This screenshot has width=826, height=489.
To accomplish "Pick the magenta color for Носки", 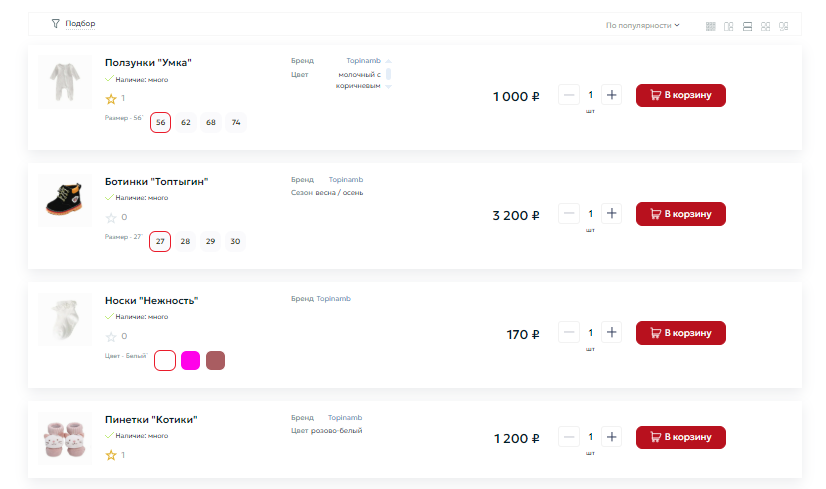I will click(190, 360).
